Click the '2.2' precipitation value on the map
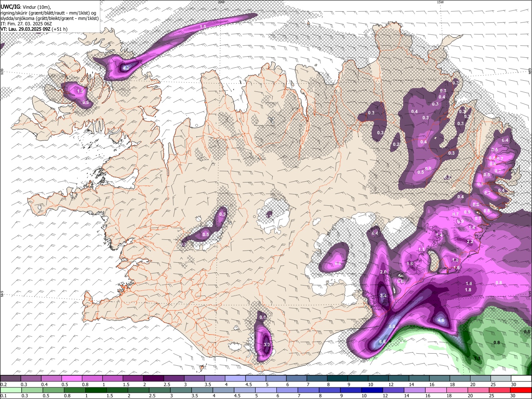Image resolution: width=532 pixels, height=399 pixels. [470, 241]
